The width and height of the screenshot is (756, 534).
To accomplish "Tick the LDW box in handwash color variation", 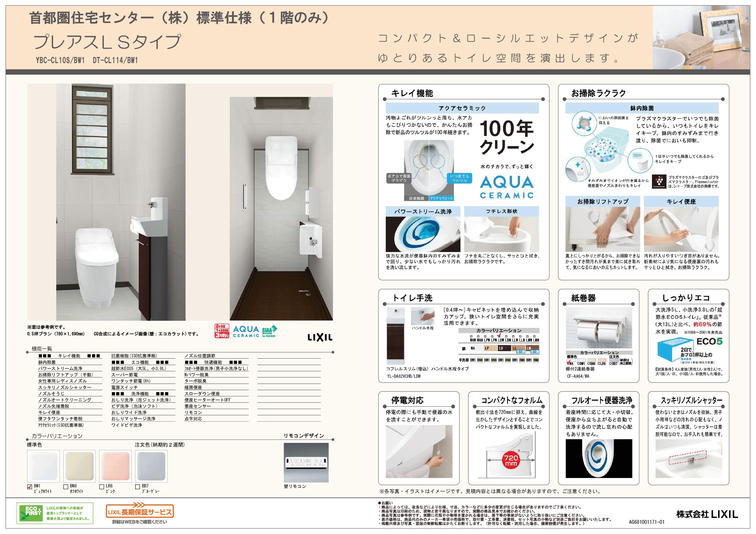I will tap(500, 336).
